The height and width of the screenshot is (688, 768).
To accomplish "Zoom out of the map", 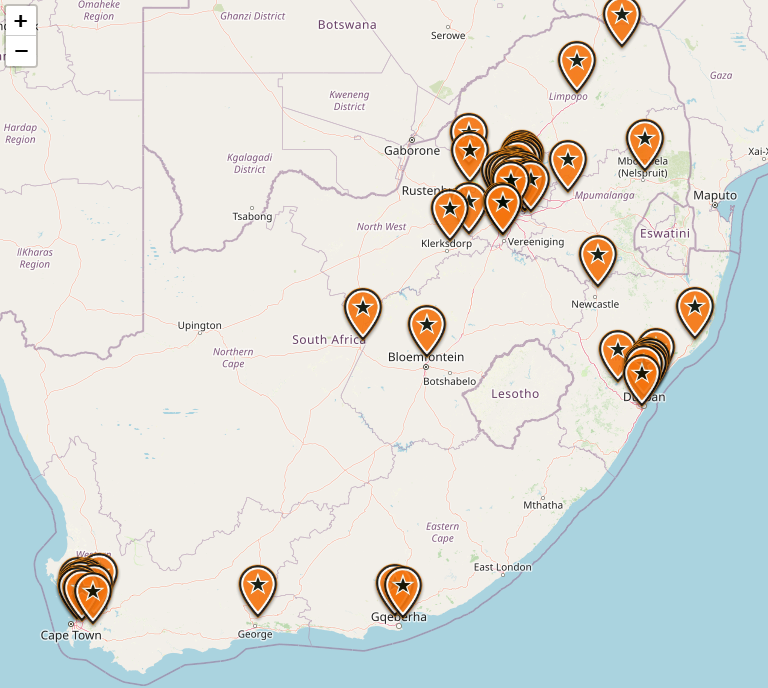I will [21, 51].
